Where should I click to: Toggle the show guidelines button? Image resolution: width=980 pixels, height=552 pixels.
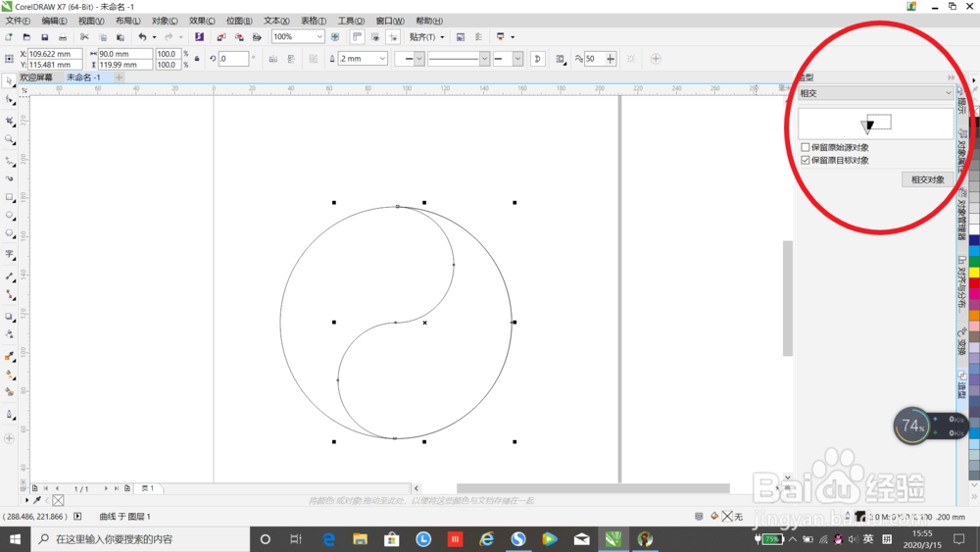(x=393, y=37)
